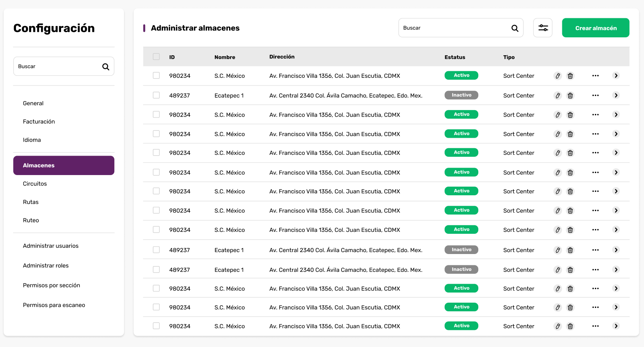Image resolution: width=644 pixels, height=347 pixels.
Task: Click pencil icon on the topmost Ecatepec 1 row
Action: pos(558,96)
